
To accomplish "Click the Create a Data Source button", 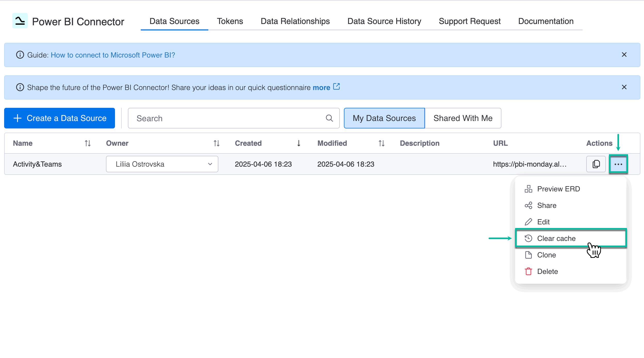I will [x=59, y=118].
